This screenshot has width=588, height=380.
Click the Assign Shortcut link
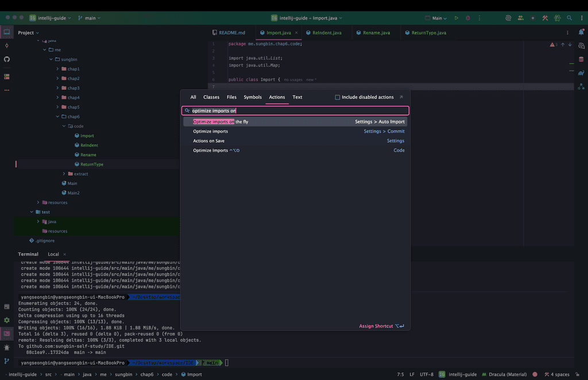click(x=376, y=326)
